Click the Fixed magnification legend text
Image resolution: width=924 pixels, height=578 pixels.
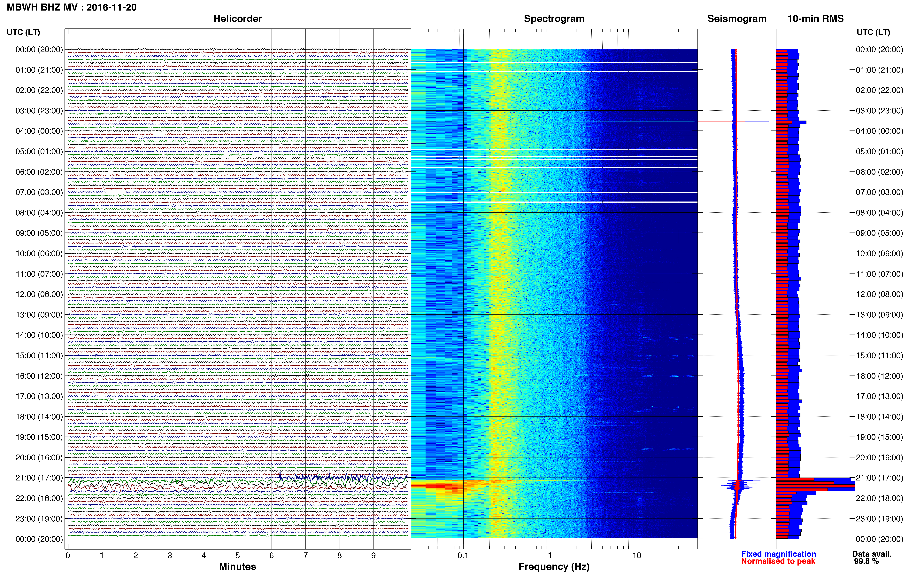coord(778,554)
